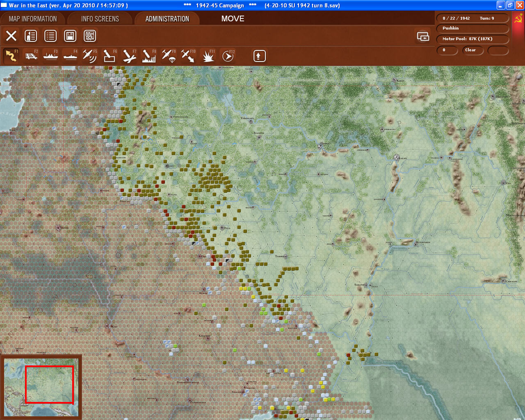Minimize the War in the East window
525x420 pixels.
point(500,5)
